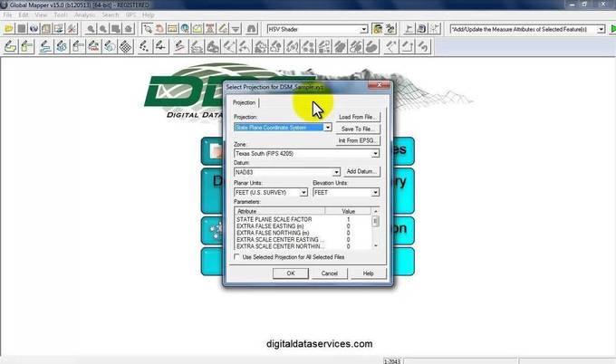
Task: Open the Datum dropdown showing NAD83
Action: (x=336, y=171)
